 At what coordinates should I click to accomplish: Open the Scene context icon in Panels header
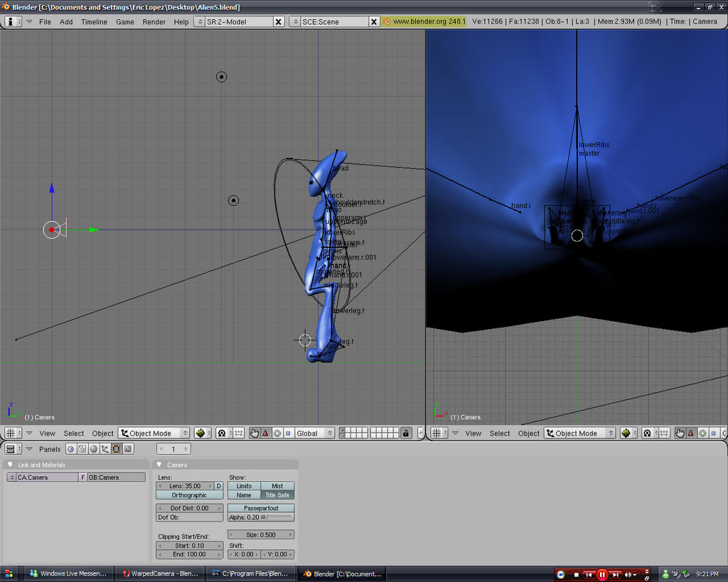[128, 449]
